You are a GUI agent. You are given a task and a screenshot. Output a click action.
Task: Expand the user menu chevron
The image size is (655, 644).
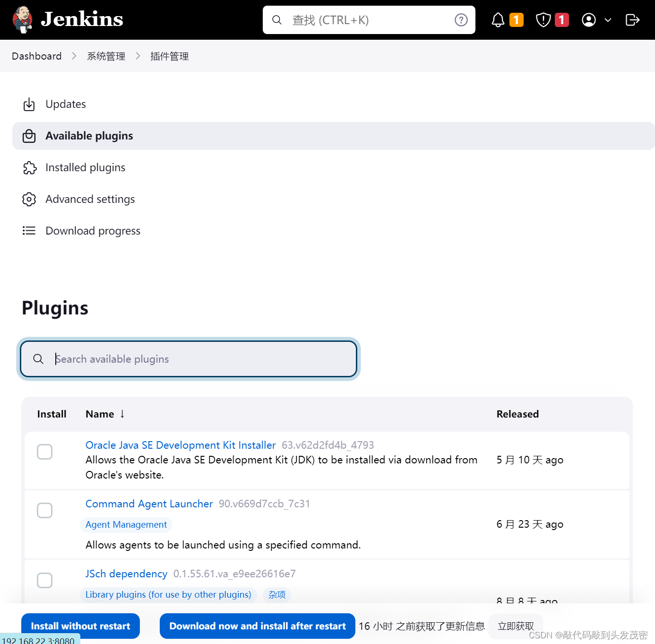(608, 20)
